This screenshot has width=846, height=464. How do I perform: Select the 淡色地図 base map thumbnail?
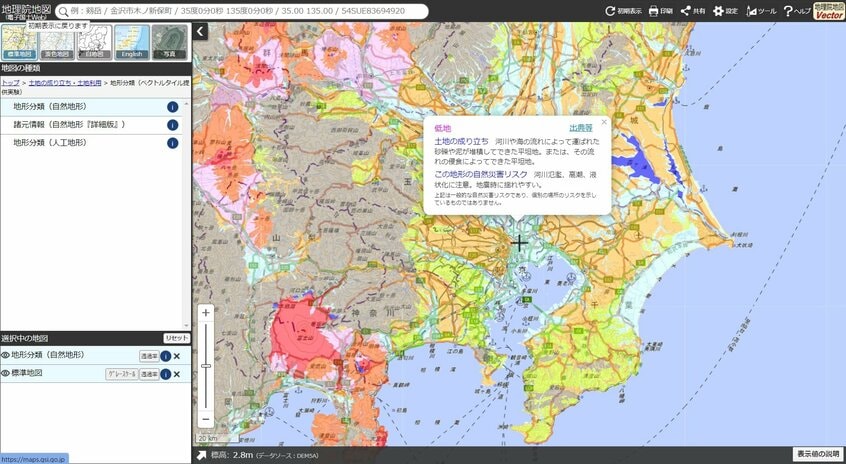click(57, 42)
